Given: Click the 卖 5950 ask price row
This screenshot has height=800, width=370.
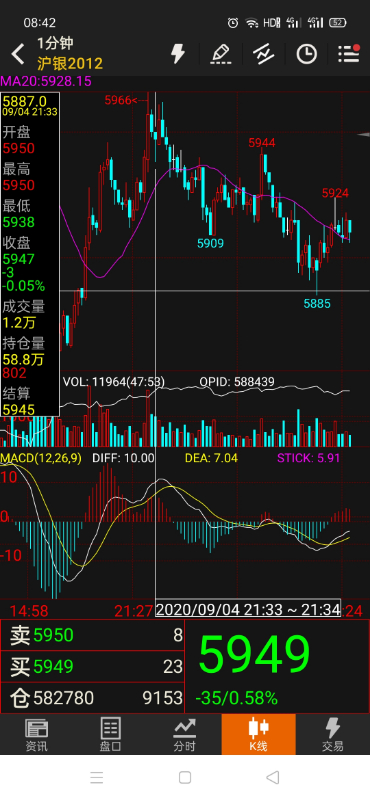Looking at the screenshot, I should [x=92, y=635].
